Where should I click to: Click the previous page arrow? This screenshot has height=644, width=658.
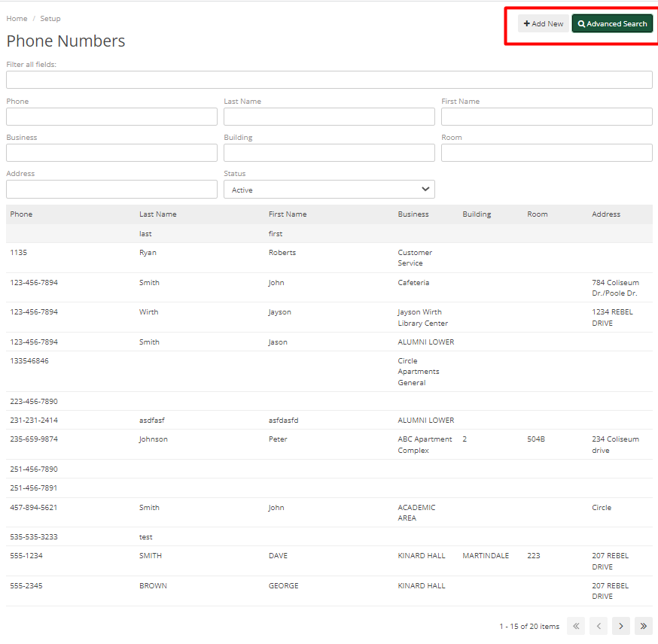click(598, 626)
